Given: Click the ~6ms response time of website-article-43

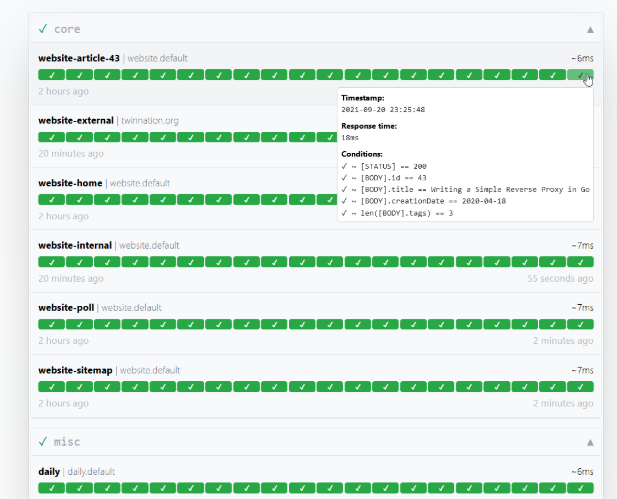Looking at the screenshot, I should [x=582, y=58].
